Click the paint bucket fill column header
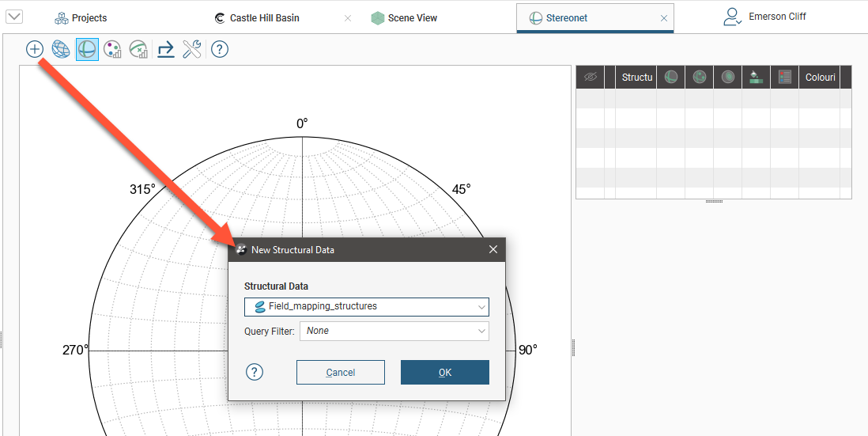868x436 pixels. tap(757, 77)
